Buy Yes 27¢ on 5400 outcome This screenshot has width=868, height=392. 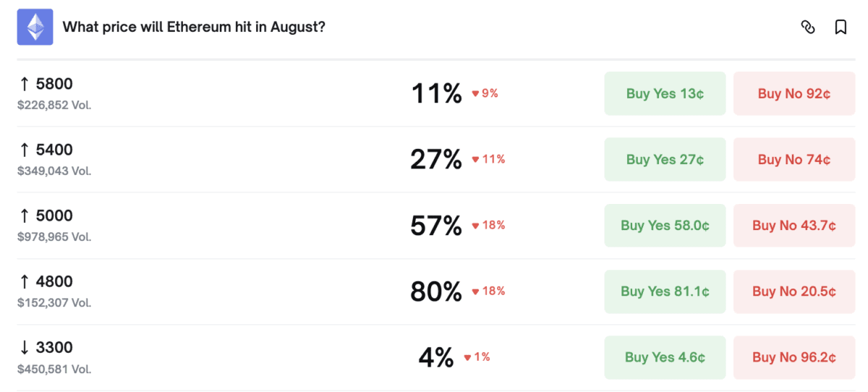click(x=665, y=159)
